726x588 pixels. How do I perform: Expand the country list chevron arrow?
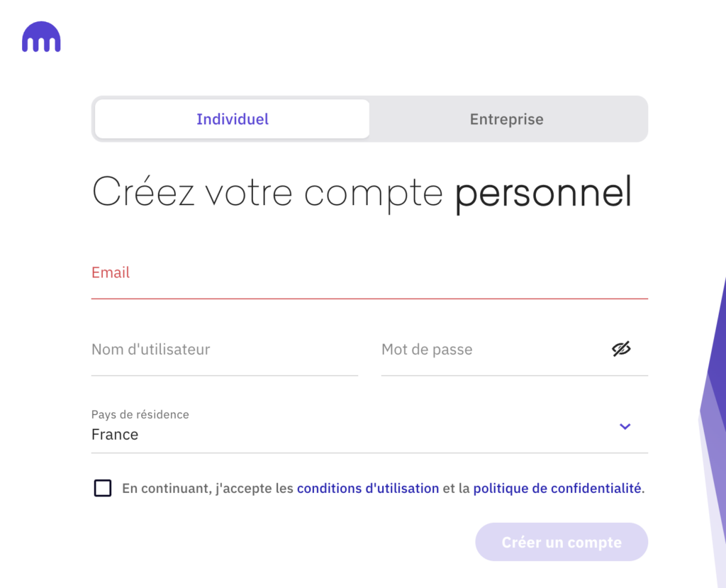click(x=625, y=426)
